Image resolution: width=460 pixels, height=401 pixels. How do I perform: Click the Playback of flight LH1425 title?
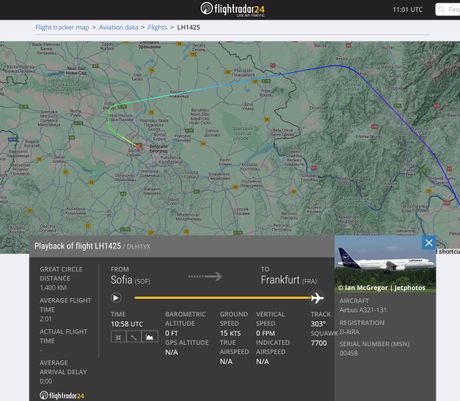coord(77,246)
